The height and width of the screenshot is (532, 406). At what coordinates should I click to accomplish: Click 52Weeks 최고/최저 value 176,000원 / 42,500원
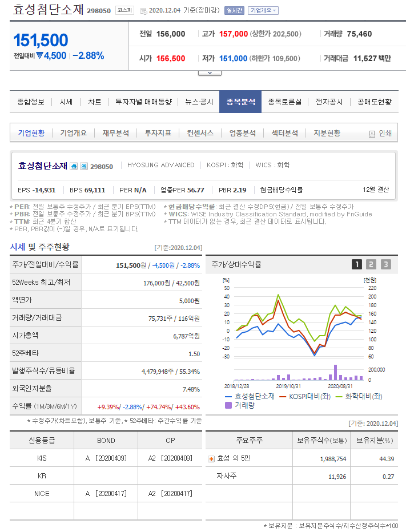coord(171,283)
